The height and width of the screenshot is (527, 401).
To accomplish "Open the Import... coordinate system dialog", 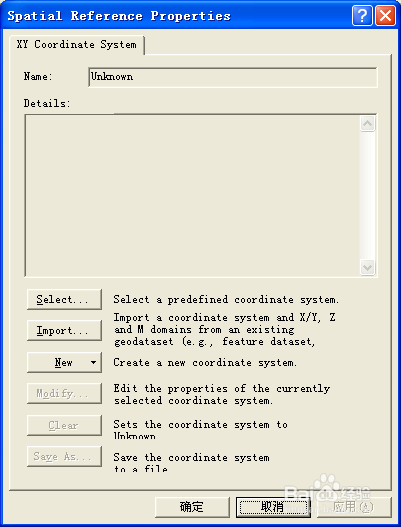I will [x=64, y=331].
